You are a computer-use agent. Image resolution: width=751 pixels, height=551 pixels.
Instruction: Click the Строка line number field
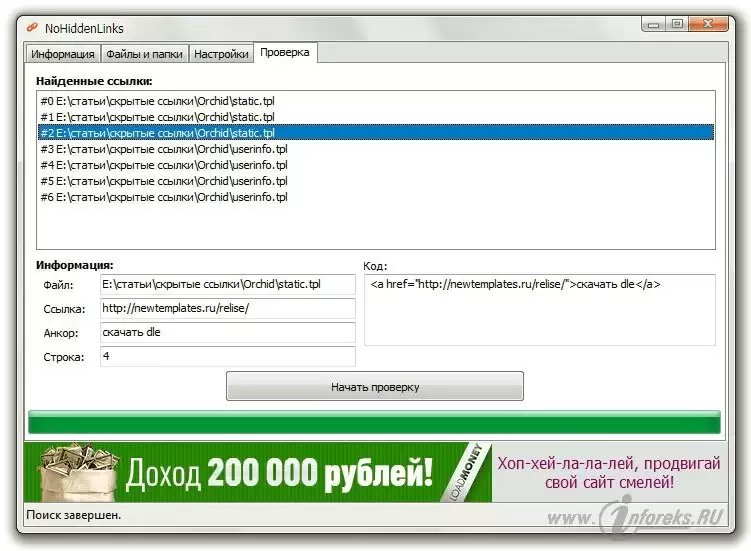(x=226, y=356)
